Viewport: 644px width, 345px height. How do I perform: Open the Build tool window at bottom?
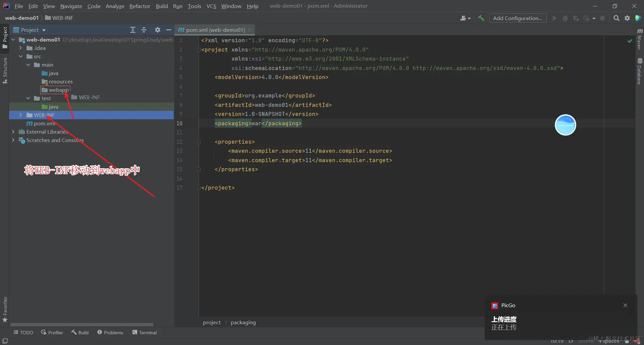[x=80, y=332]
